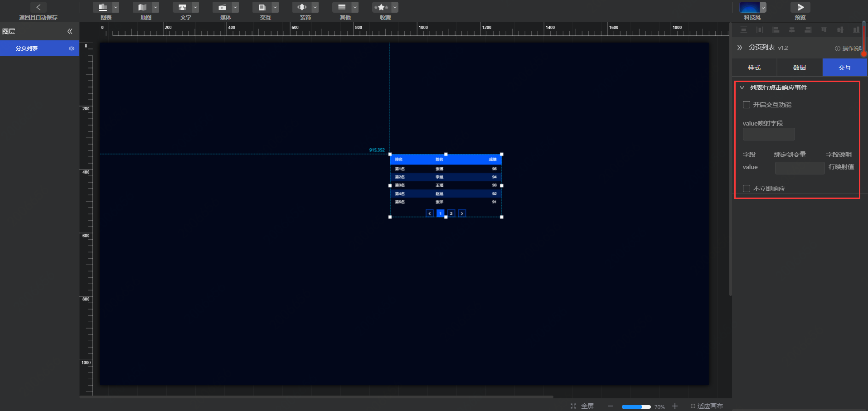This screenshot has height=411, width=868.
Task: Collapse the 列表行点击响应事件 section
Action: point(742,87)
